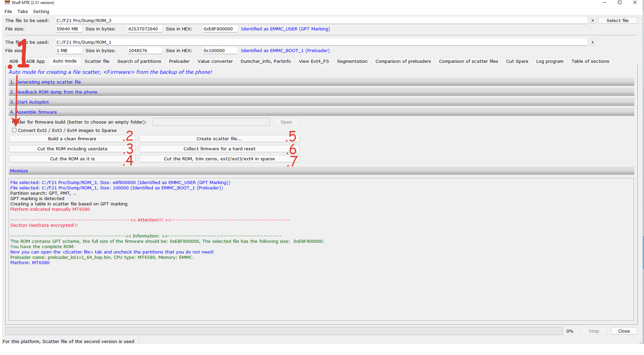Screen dimensions: 644x355
Task: Click Create scatter file...
Action: [x=219, y=139]
